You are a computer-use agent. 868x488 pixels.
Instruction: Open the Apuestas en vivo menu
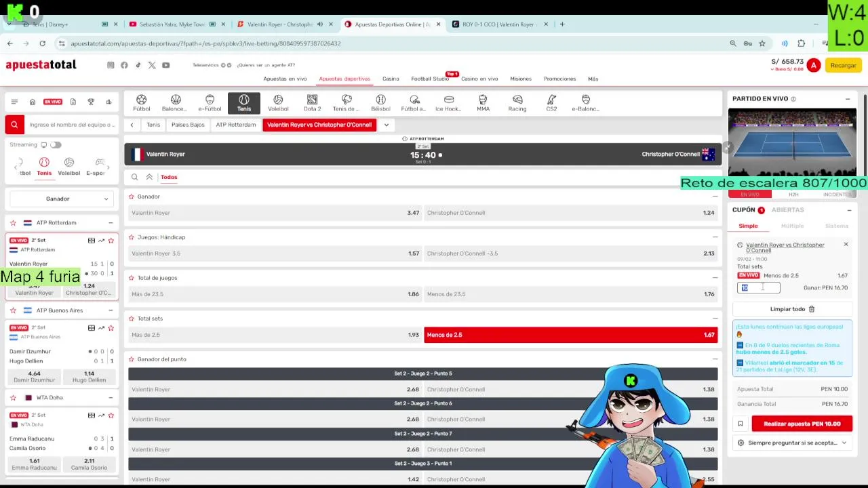[x=285, y=79]
